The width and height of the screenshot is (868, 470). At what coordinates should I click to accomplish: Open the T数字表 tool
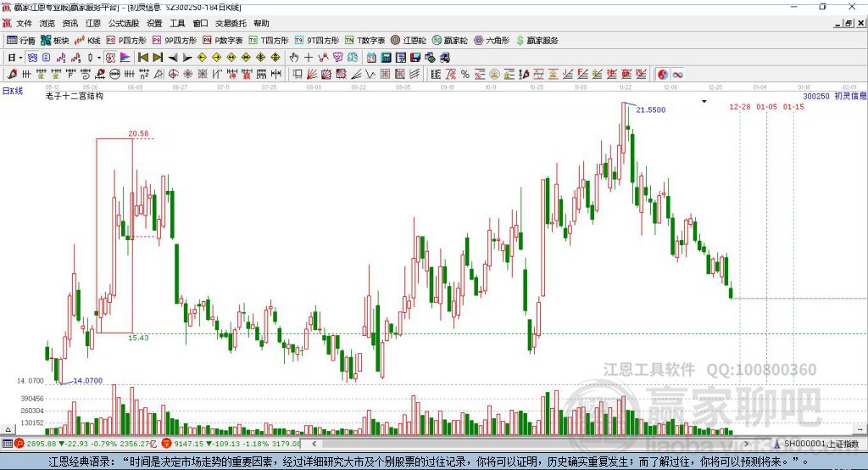point(364,41)
